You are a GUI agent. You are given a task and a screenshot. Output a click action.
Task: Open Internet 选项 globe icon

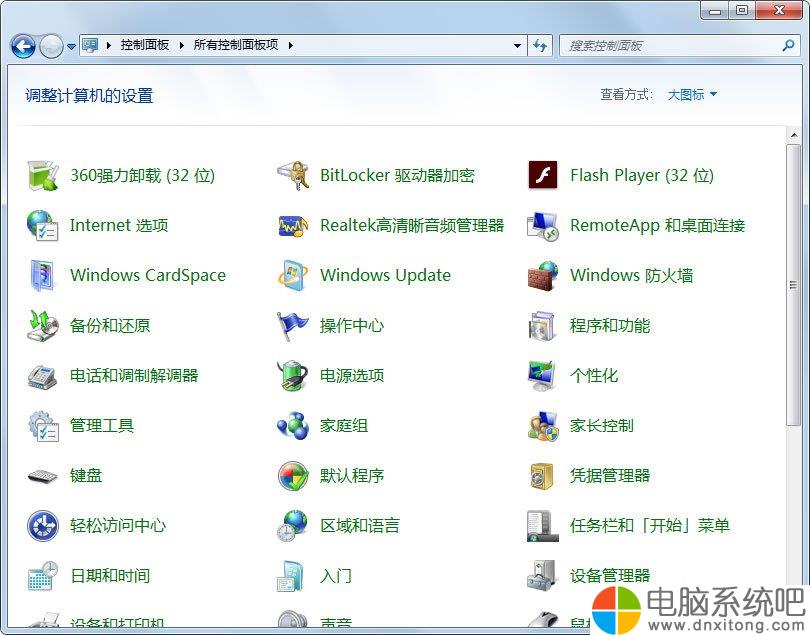pos(43,225)
